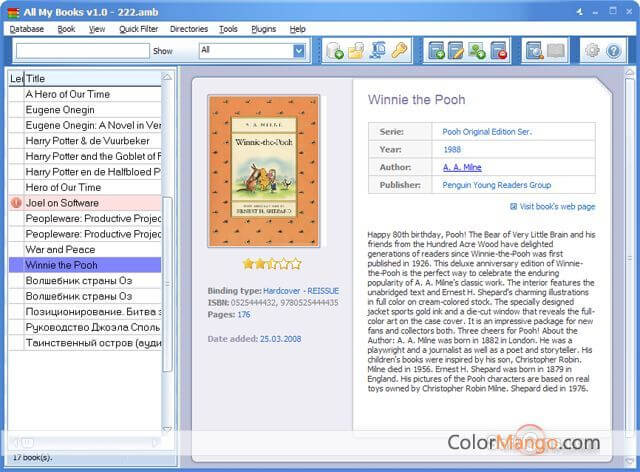Open the Help menu
The height and width of the screenshot is (472, 640).
[298, 29]
